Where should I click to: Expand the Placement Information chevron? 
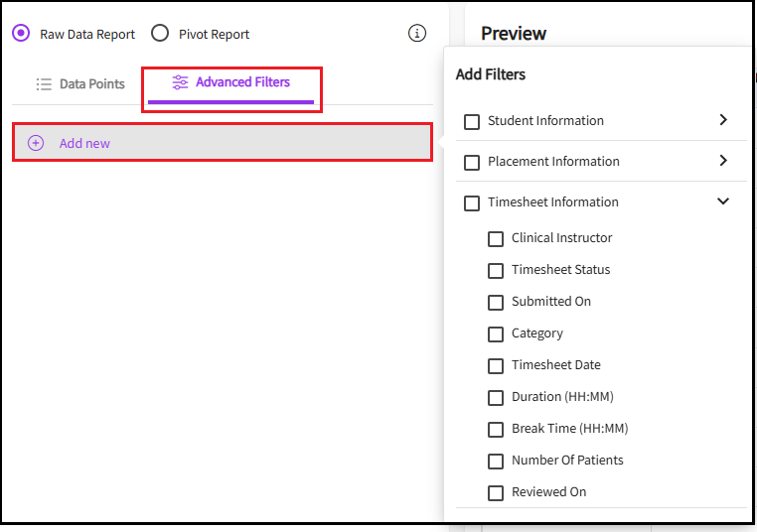coord(722,161)
